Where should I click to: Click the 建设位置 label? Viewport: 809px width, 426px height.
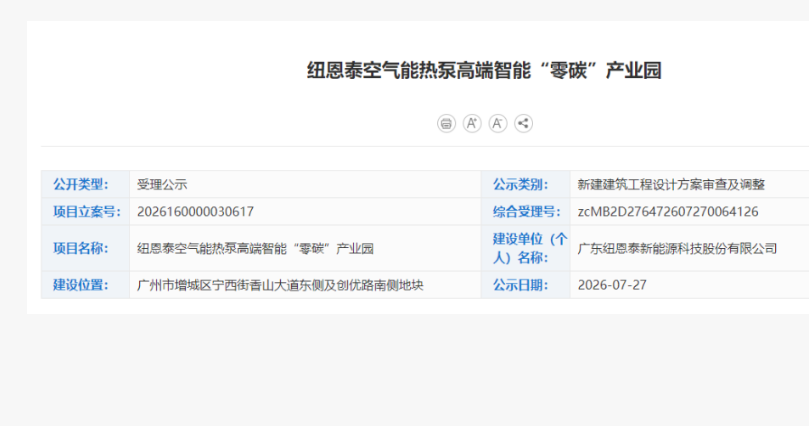pyautogui.click(x=80, y=285)
